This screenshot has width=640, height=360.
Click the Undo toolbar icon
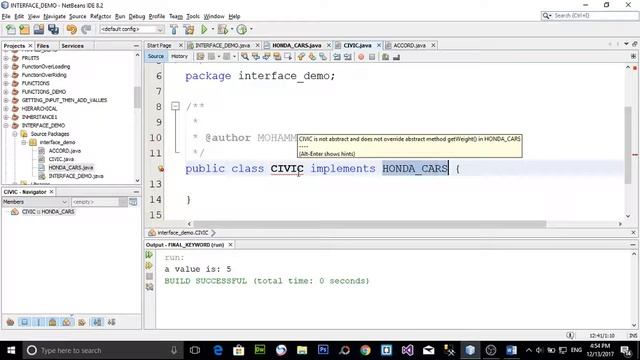71,29
